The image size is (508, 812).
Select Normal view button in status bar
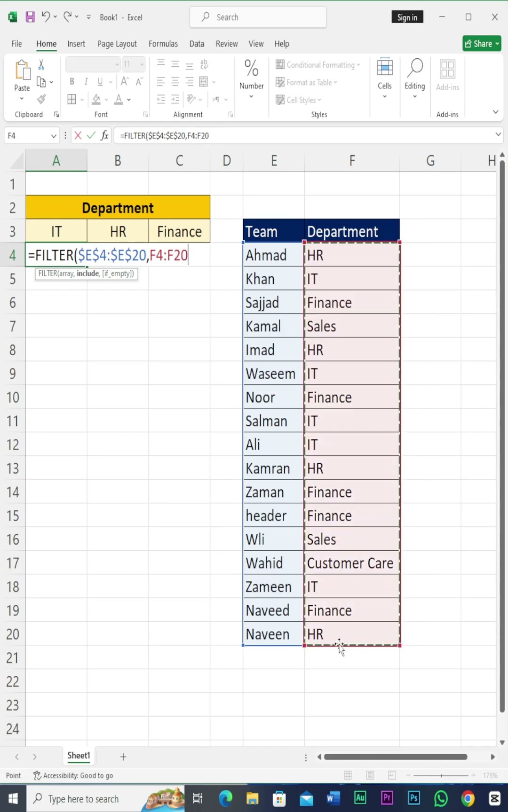(348, 775)
